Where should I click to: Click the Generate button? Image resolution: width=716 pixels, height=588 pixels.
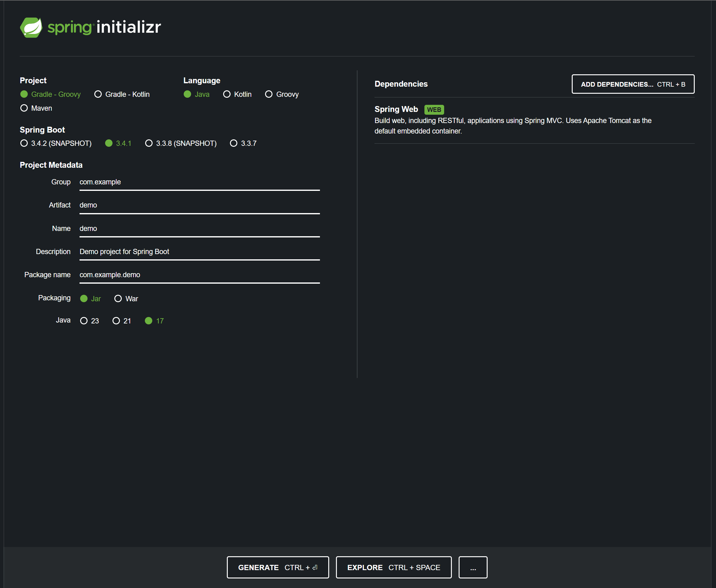coord(278,567)
